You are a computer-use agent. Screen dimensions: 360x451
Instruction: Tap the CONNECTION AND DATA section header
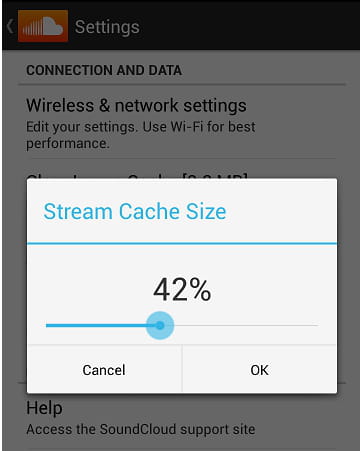104,70
